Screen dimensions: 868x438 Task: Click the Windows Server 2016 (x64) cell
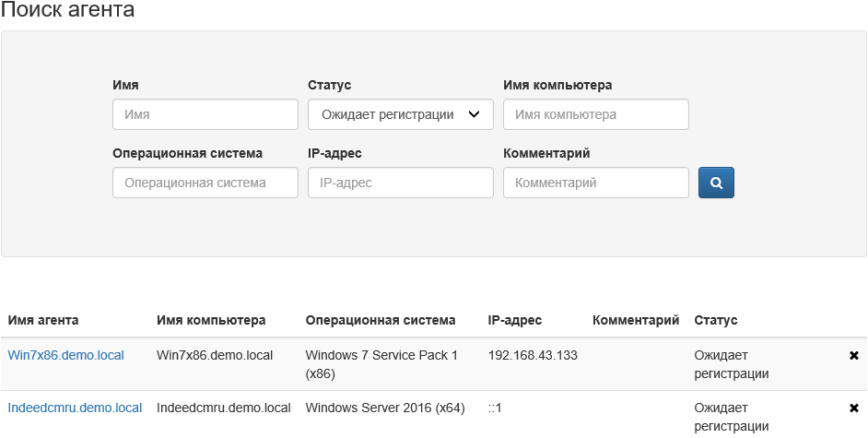[385, 408]
